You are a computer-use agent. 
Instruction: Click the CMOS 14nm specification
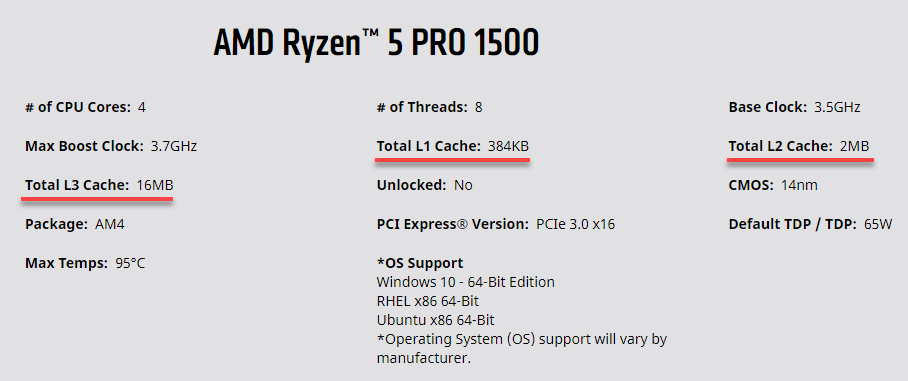click(x=773, y=185)
